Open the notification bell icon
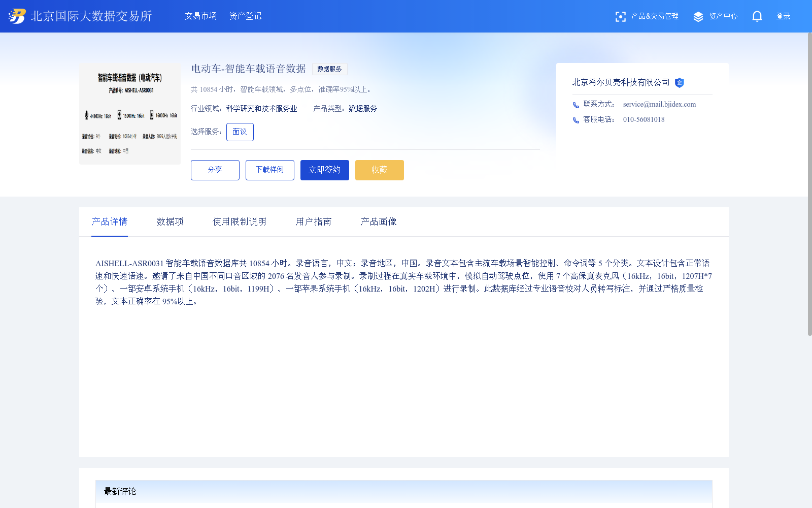The height and width of the screenshot is (508, 812). 757,16
